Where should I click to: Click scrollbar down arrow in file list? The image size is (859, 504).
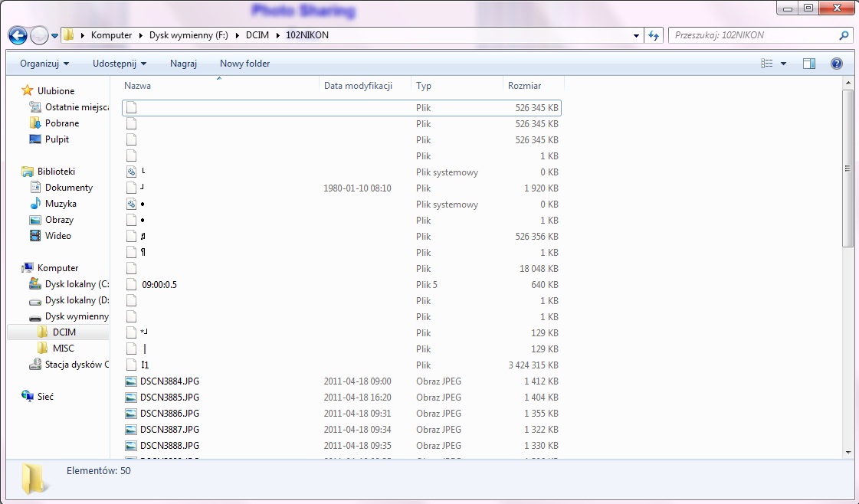point(848,453)
